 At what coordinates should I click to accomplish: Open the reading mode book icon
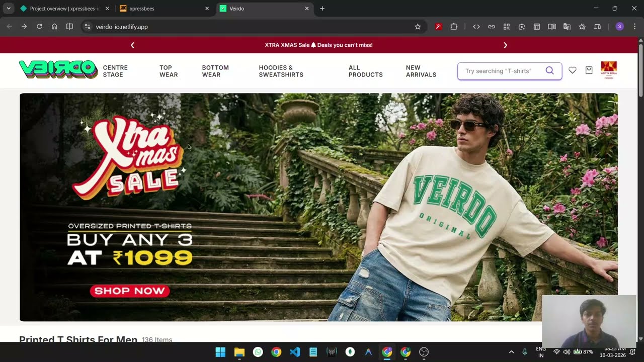[x=552, y=27]
